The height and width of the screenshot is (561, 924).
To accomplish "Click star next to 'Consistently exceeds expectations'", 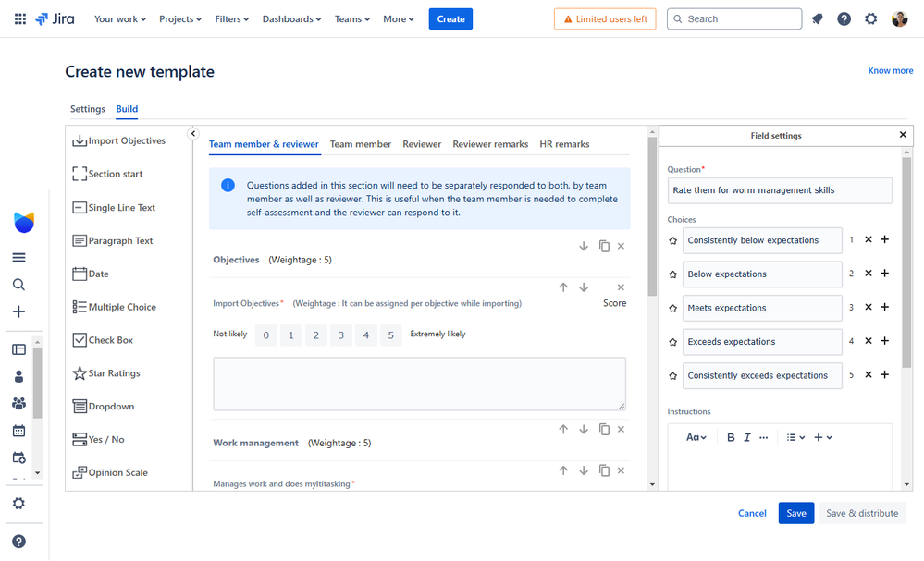I will [673, 375].
